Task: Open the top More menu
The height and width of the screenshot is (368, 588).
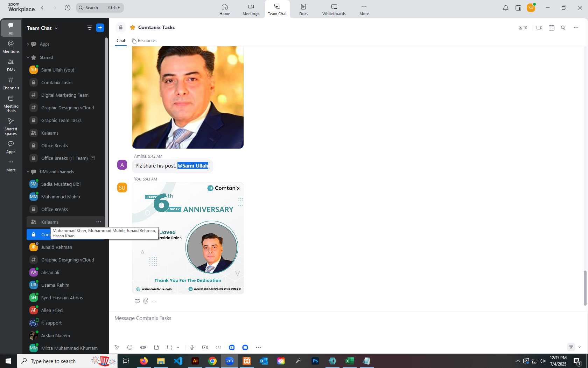Action: point(364,9)
